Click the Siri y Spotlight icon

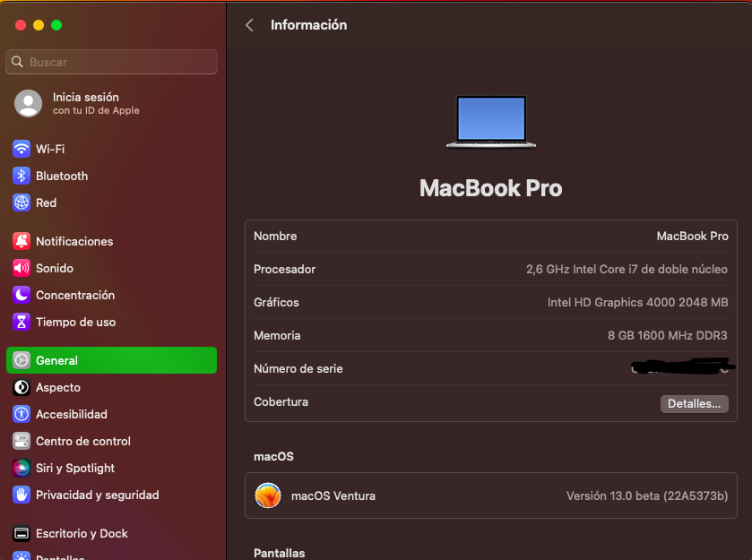[22, 468]
